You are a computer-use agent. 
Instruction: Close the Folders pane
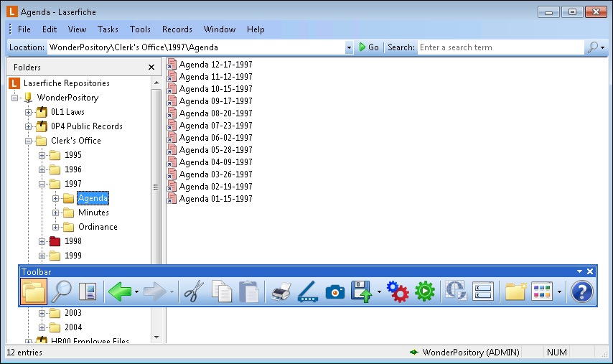pos(151,67)
